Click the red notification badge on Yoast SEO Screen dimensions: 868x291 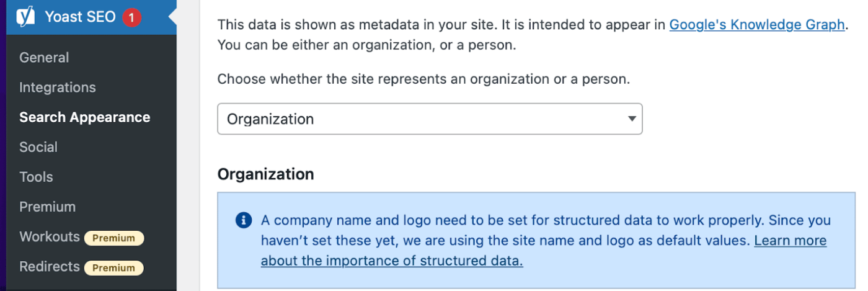click(x=131, y=17)
